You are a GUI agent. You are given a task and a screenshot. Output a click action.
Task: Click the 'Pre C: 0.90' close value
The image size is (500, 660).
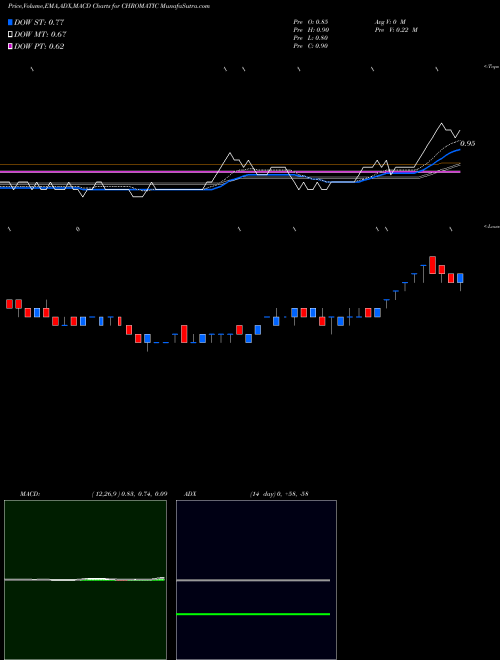311,46
